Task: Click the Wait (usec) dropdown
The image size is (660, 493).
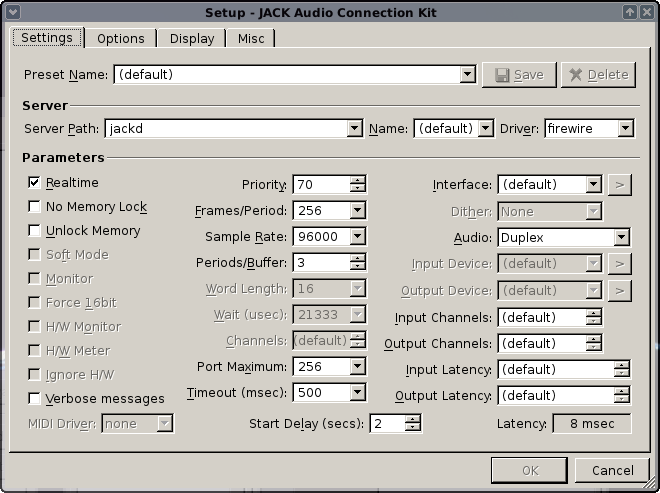Action: [x=329, y=314]
